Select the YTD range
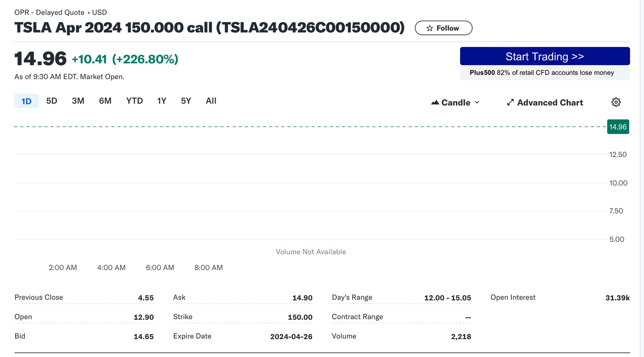Screen dimensions: 644x357 134,101
